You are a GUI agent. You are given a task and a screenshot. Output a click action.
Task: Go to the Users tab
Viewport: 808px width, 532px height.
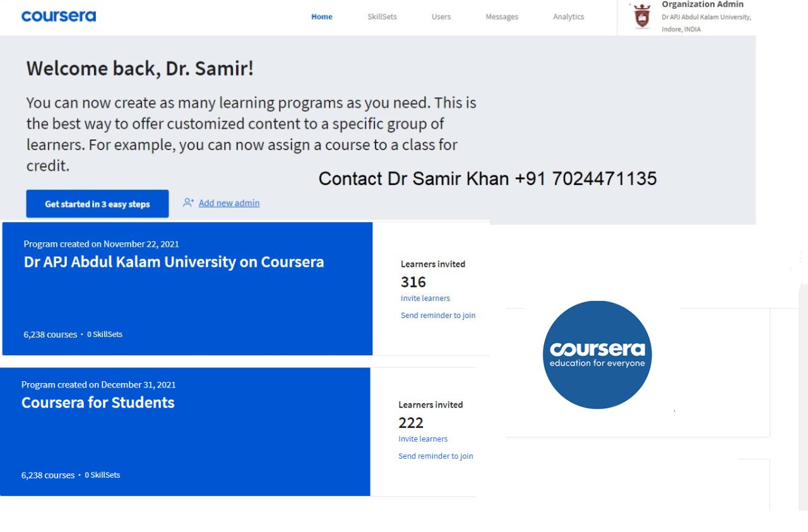(x=441, y=17)
